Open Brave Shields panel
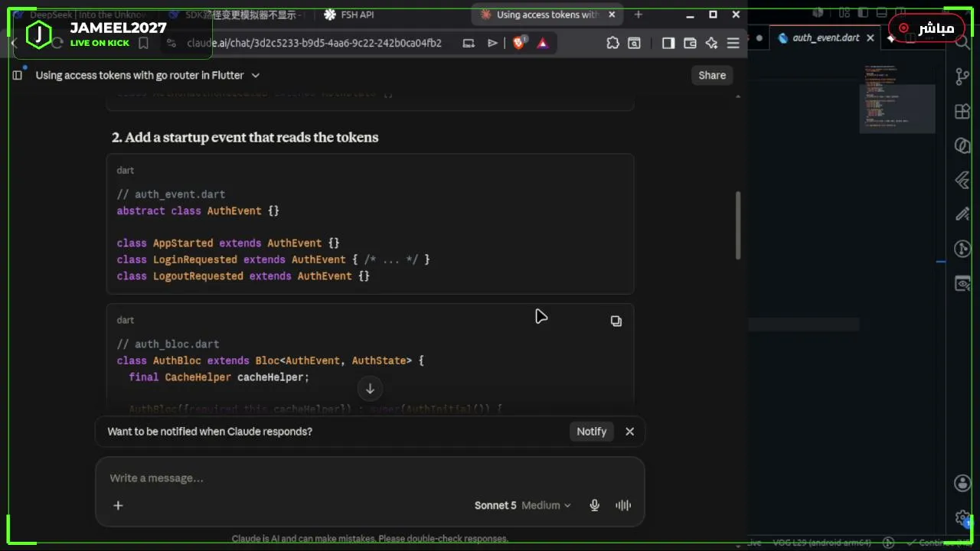980x551 pixels. (519, 44)
